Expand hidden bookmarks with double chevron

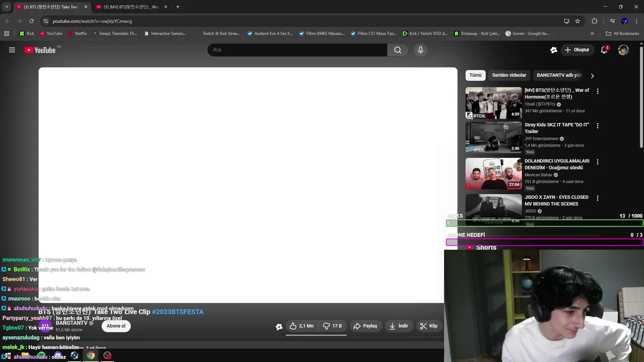(x=592, y=34)
